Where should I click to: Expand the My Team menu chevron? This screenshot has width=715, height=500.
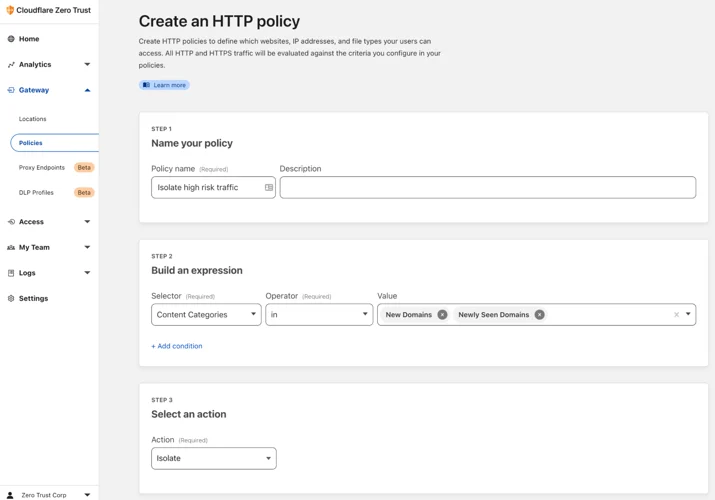click(87, 247)
